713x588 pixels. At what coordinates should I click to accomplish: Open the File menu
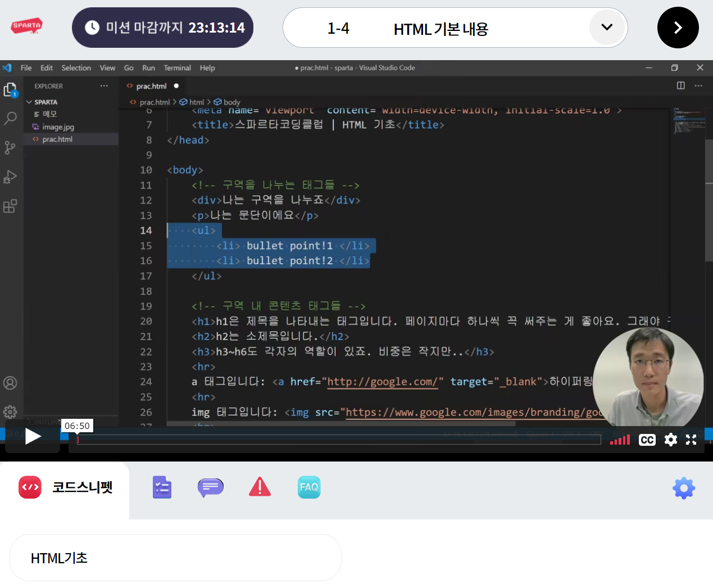point(26,68)
